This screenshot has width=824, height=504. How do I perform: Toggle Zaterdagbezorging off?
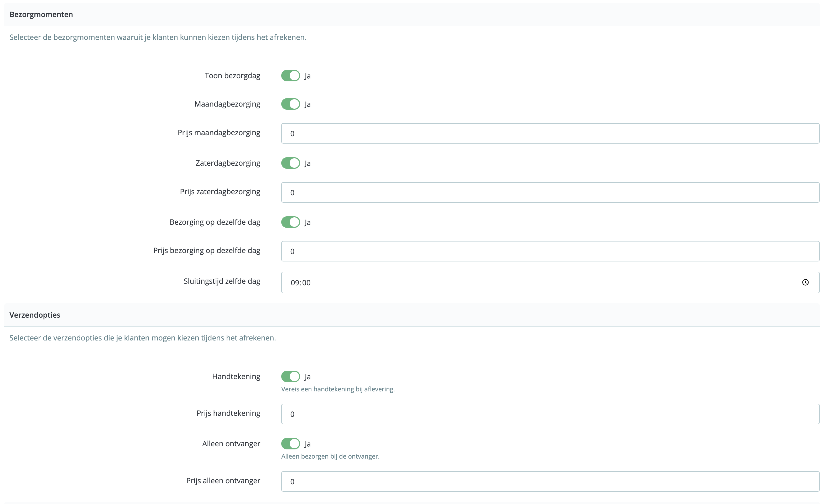[x=291, y=163]
